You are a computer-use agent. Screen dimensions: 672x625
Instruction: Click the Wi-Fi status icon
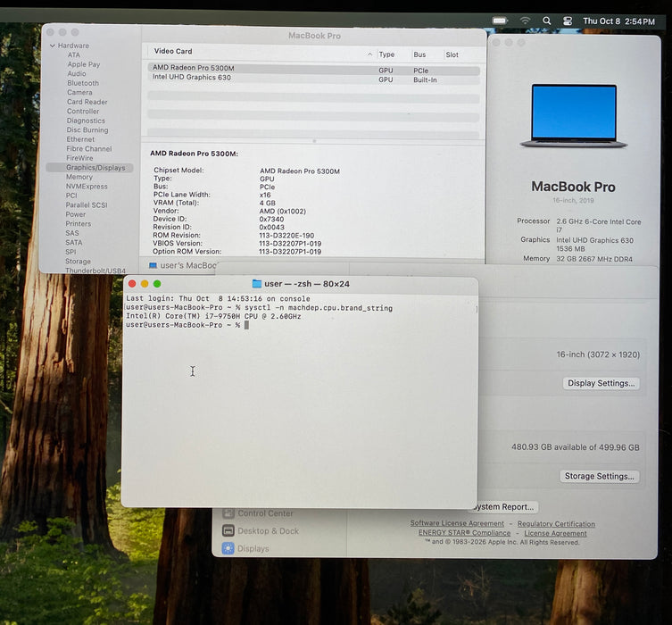(x=525, y=21)
